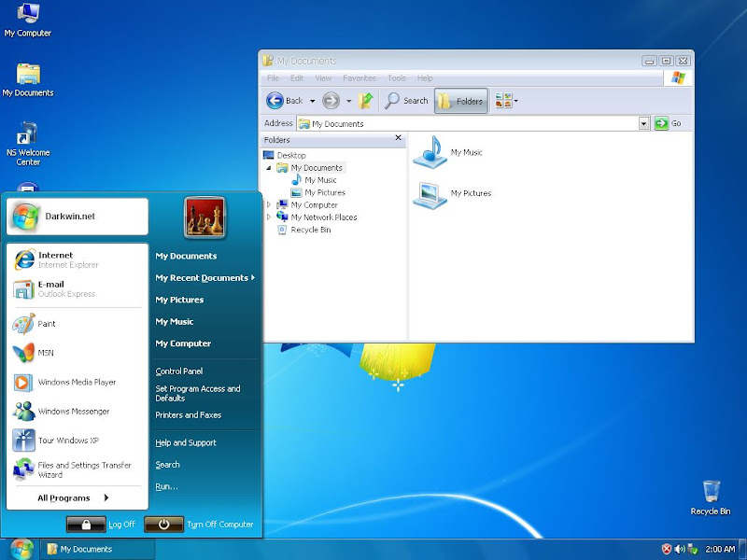747x560 pixels.
Task: Open Internet Explorer from Start menu
Action: click(x=55, y=259)
